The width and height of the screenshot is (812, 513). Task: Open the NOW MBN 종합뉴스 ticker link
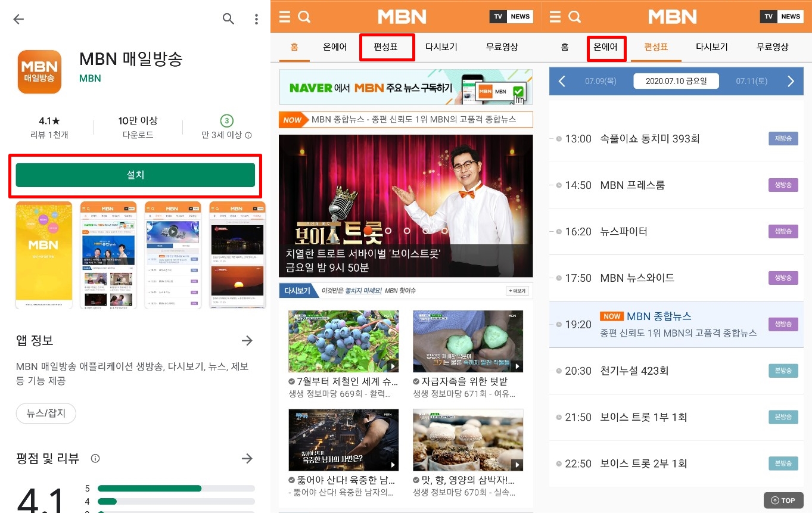point(406,120)
